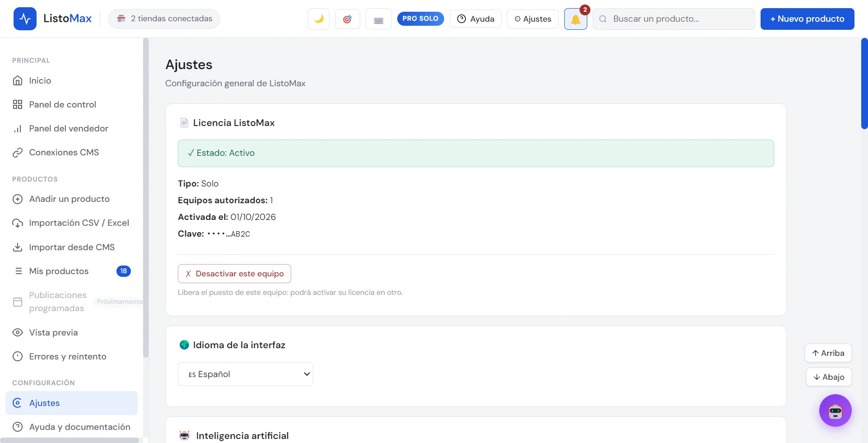This screenshot has height=443, width=868.
Task: Open Ajustes from the top bar
Action: click(533, 19)
